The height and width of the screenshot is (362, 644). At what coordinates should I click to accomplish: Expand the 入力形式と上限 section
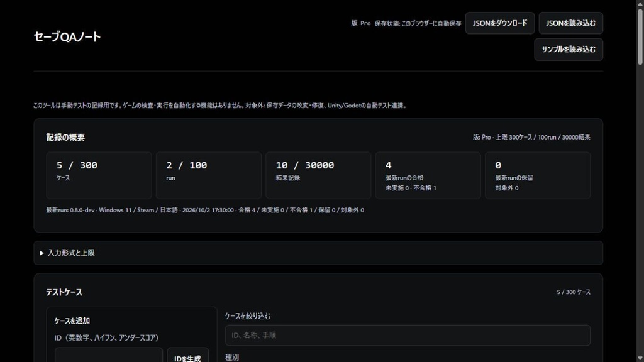point(318,253)
